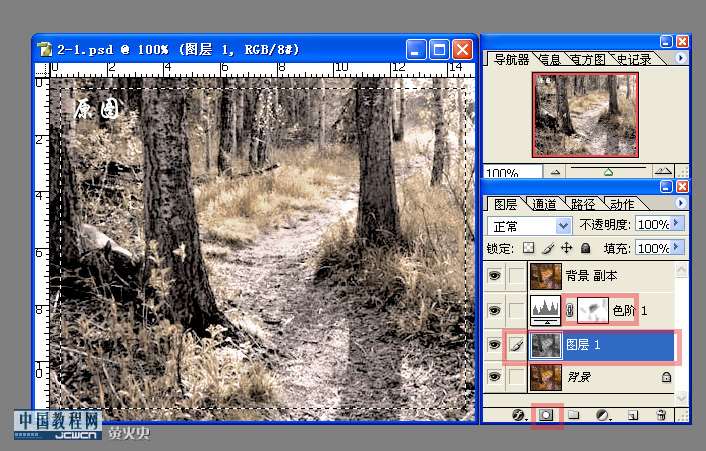Switch to the 导航器 tab
Screen dimensions: 706x451
[x=511, y=59]
